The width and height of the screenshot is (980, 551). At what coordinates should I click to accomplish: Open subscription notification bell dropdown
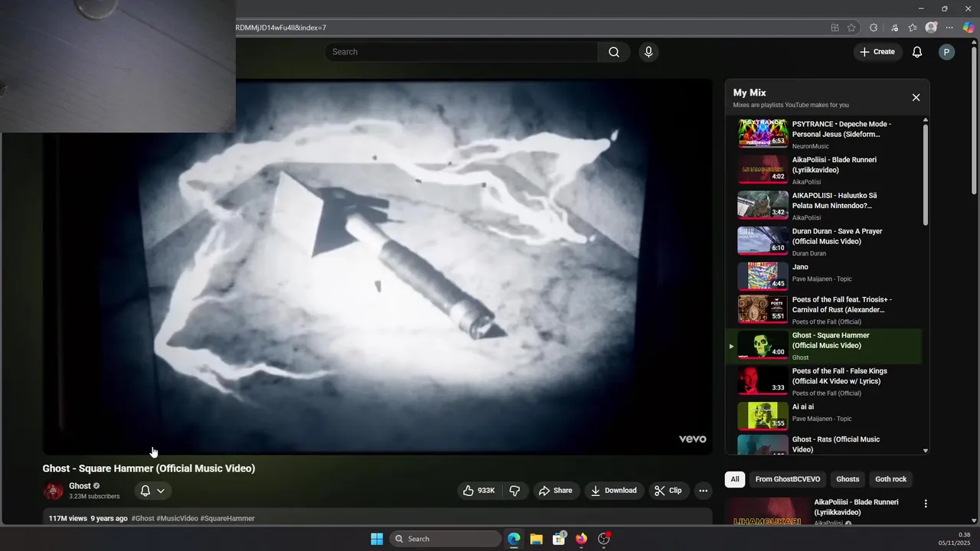tap(152, 491)
